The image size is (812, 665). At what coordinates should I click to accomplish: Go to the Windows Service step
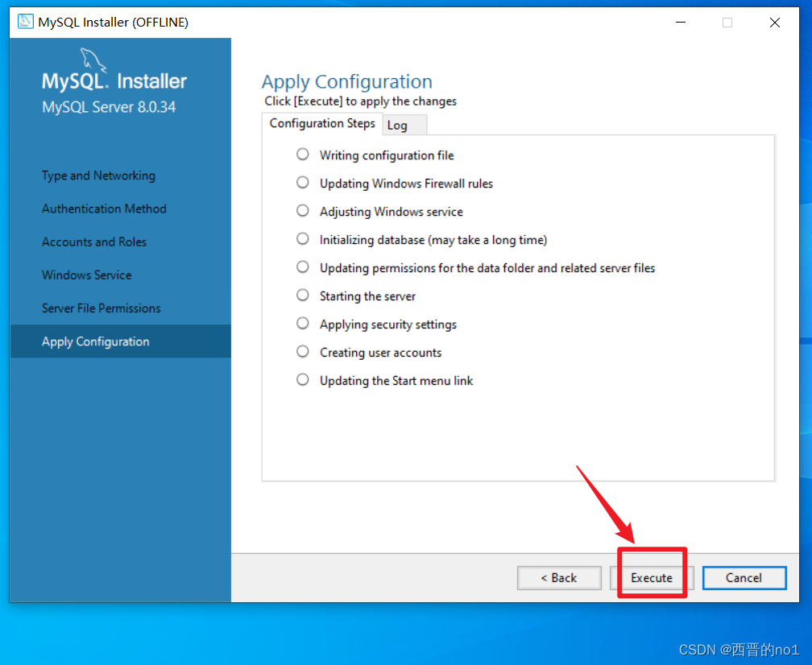[86, 275]
